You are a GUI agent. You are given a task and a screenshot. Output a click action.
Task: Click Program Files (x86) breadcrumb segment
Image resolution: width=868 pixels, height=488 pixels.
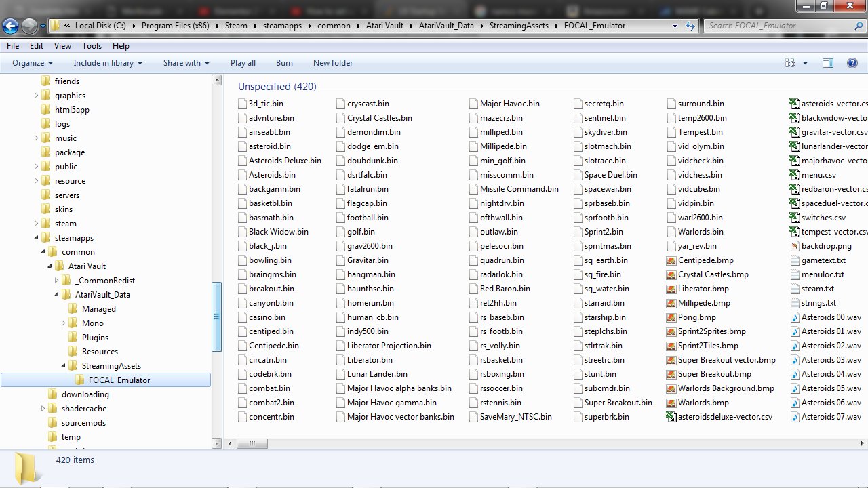(176, 26)
